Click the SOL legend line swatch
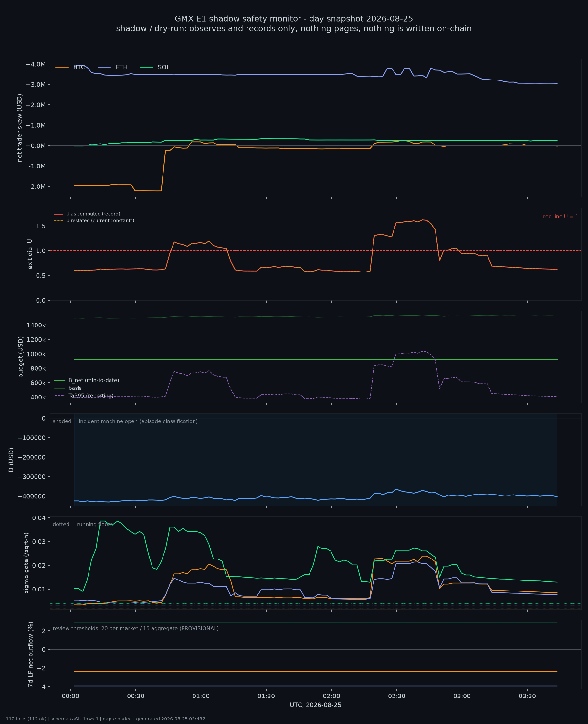588x724 pixels. tap(146, 67)
